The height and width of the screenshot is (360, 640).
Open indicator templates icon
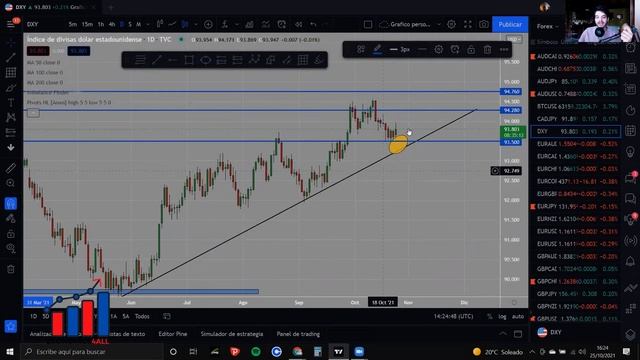[x=265, y=24]
